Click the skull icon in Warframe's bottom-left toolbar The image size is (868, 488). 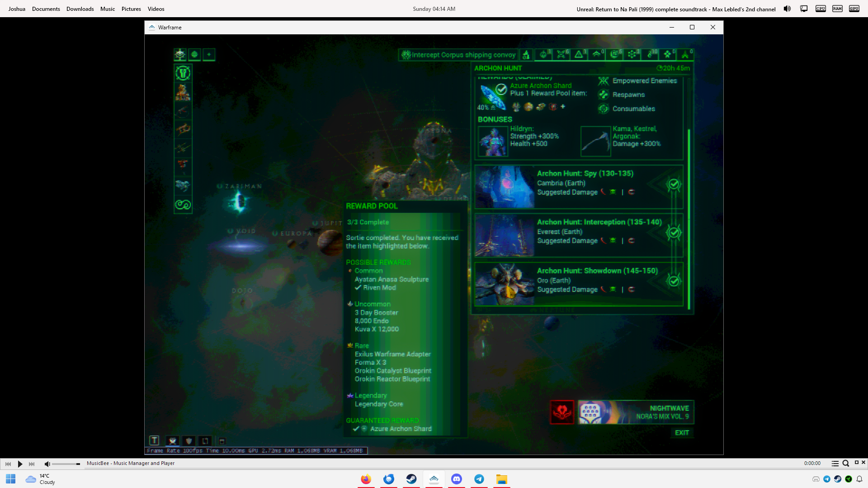(172, 441)
